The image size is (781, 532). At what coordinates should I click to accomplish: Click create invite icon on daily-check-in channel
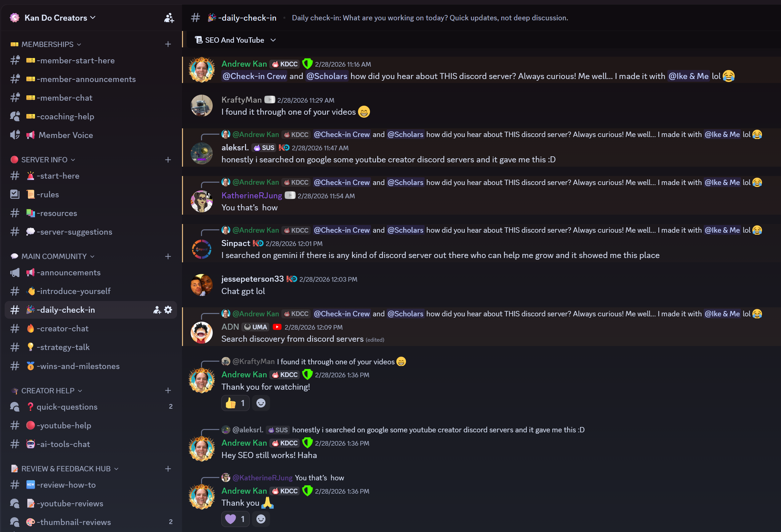point(157,310)
